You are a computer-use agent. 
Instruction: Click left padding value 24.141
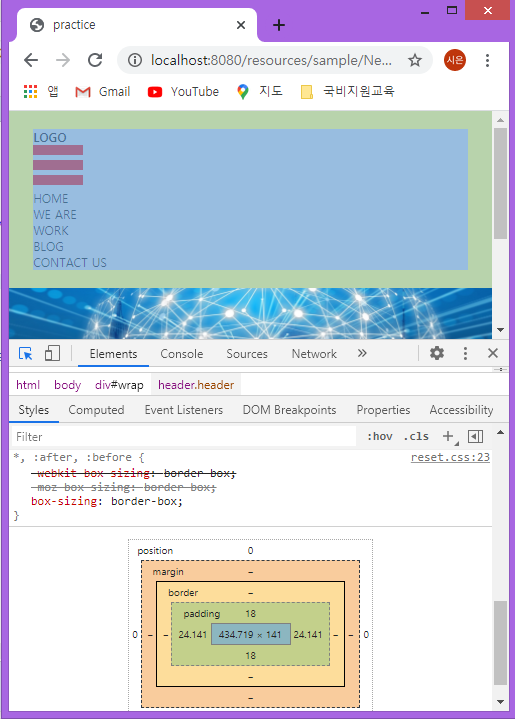click(192, 635)
